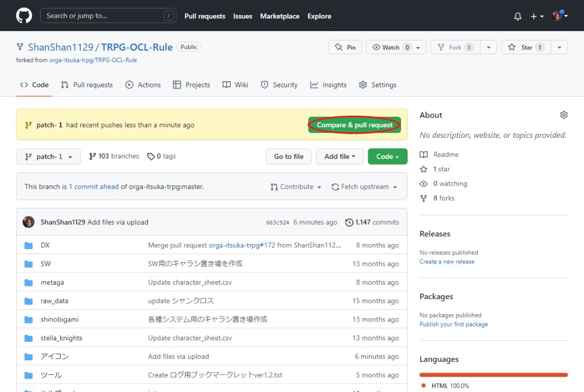Open the Wiki tab

235,85
